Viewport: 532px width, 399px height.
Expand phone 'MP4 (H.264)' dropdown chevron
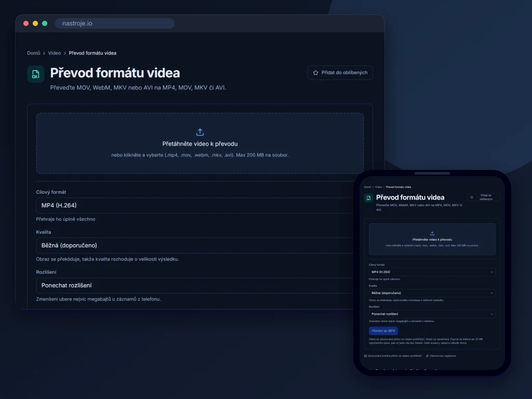[x=491, y=272]
